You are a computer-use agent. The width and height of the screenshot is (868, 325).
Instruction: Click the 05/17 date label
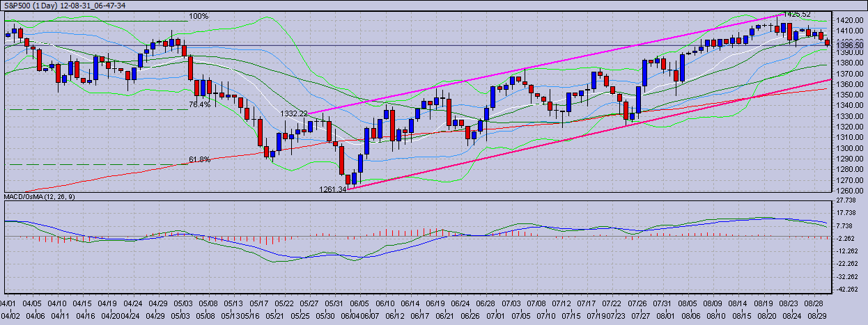pyautogui.click(x=259, y=304)
